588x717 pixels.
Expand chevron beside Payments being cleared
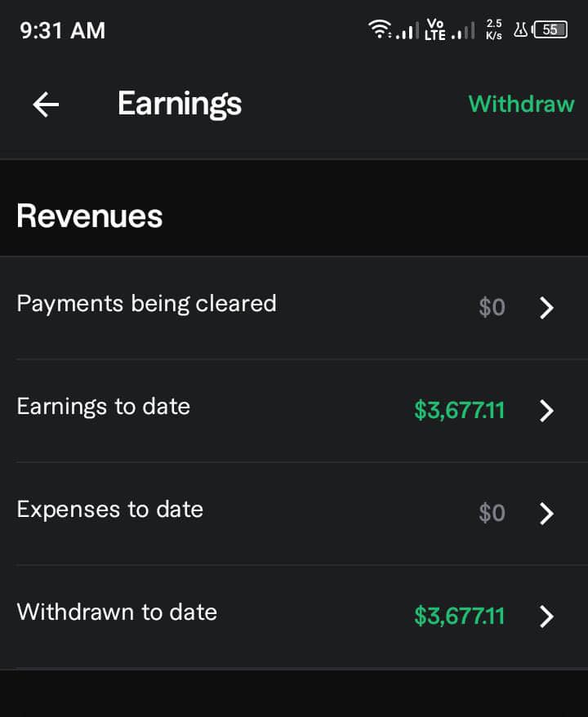(547, 308)
